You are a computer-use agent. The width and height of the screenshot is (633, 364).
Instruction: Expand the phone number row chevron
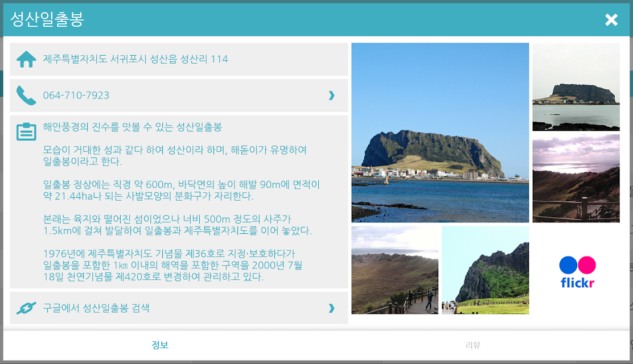331,95
